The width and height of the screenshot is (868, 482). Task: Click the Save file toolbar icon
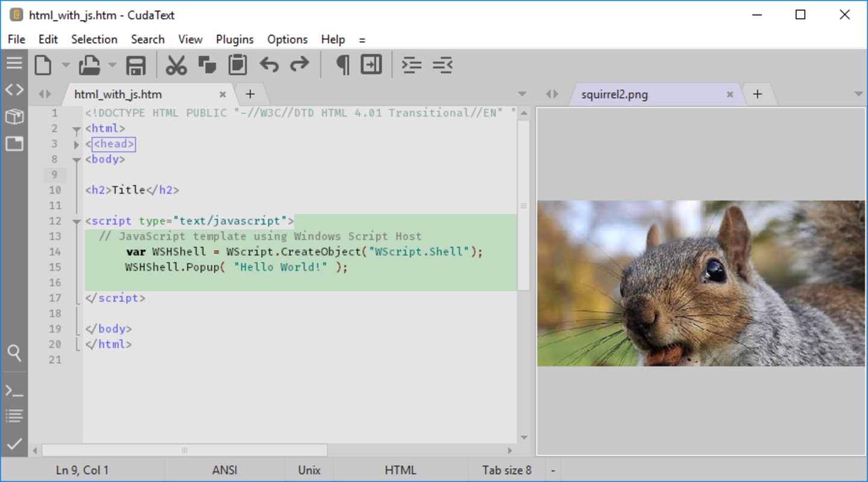coord(136,65)
